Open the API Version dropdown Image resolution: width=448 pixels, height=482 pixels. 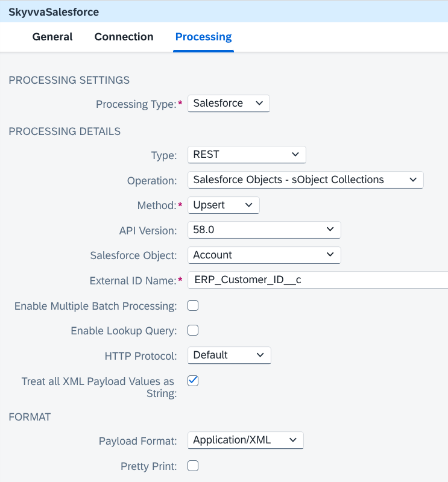point(264,230)
